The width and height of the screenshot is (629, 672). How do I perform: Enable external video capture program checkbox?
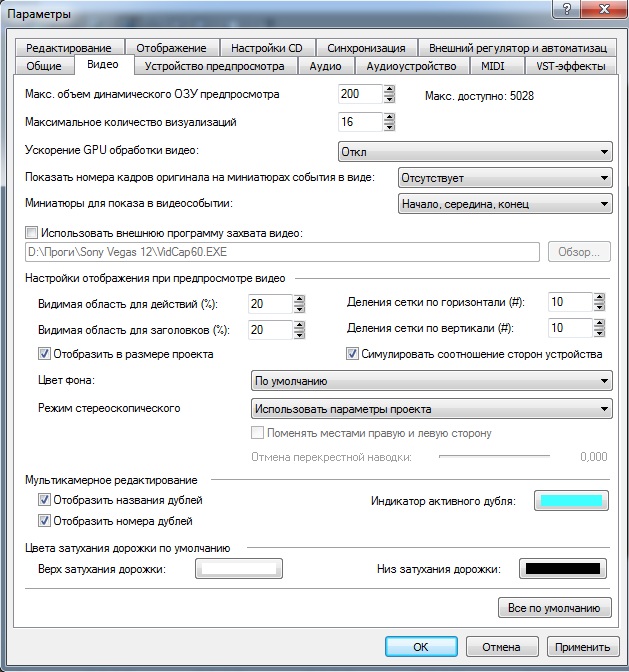[31, 233]
